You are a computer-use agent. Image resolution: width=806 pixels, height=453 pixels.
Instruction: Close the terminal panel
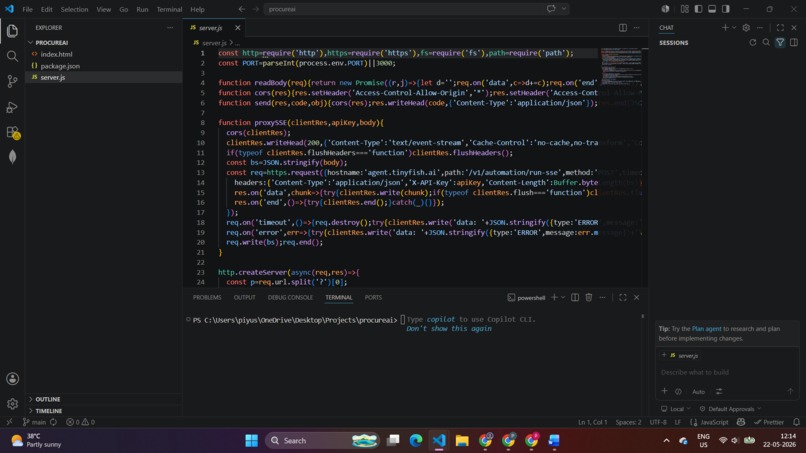(636, 297)
